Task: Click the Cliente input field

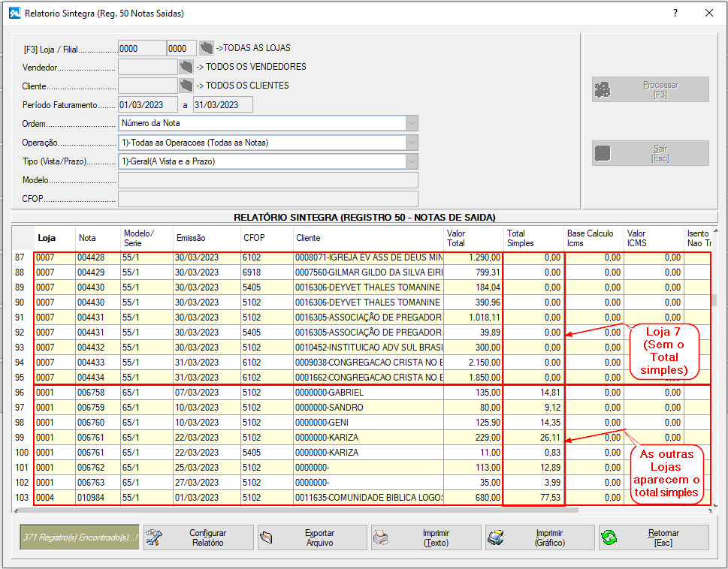Action: [148, 86]
